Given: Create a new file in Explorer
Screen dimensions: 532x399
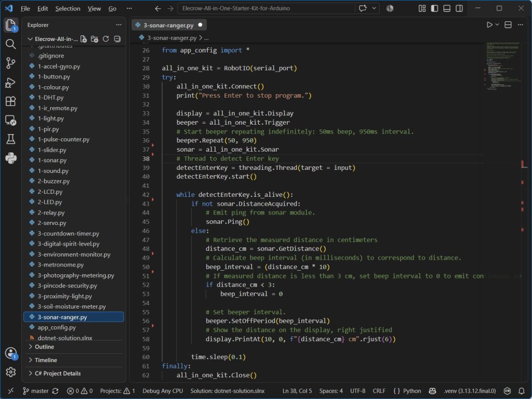Looking at the screenshot, I should (x=84, y=39).
